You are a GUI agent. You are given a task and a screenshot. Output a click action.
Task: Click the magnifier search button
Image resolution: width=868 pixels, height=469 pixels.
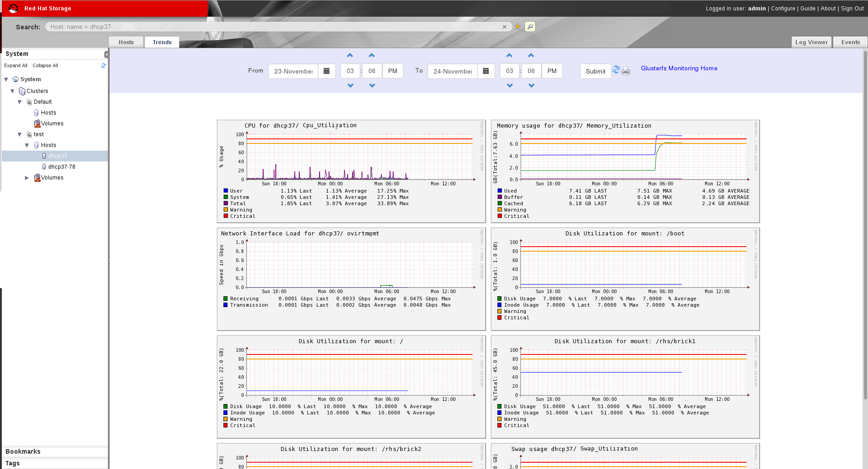[x=530, y=27]
